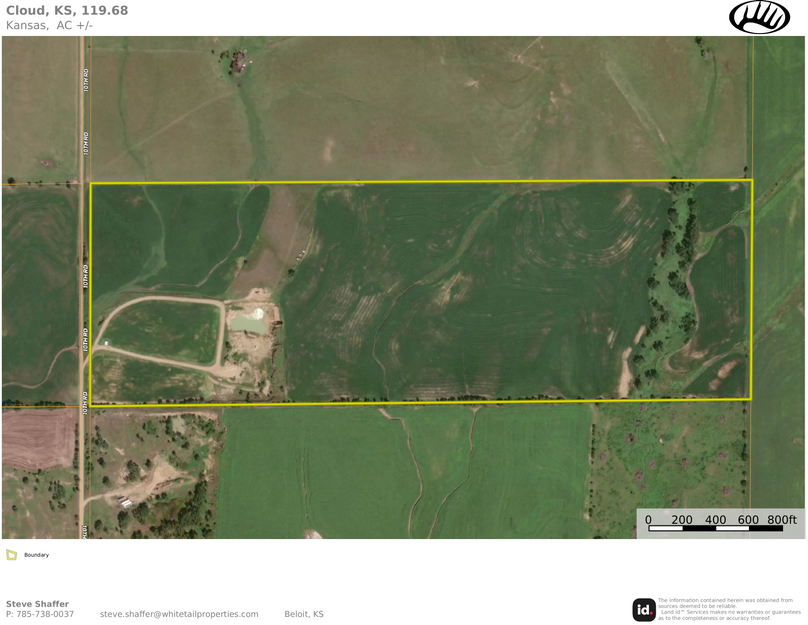This screenshot has height=625, width=808.
Task: Click the bottom-right corner of yellow boundary
Action: (750, 399)
